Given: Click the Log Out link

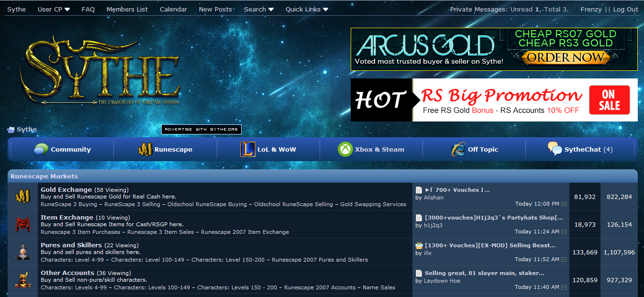Looking at the screenshot, I should click(626, 9).
